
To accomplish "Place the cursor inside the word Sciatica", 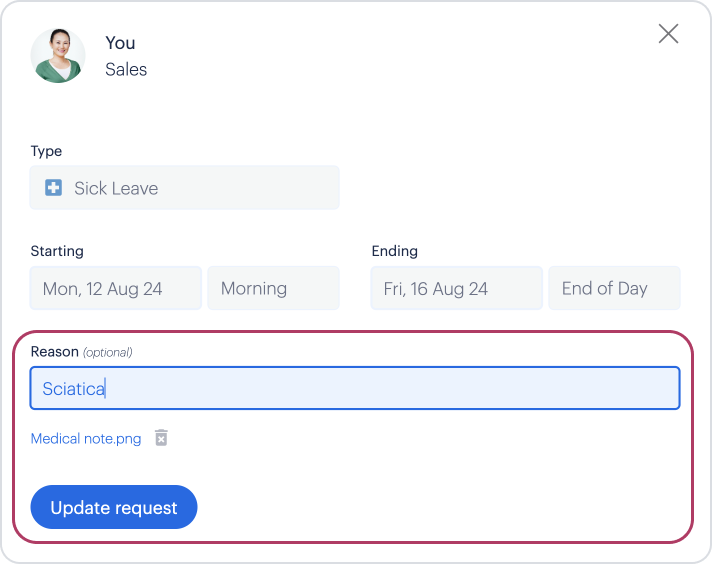I will click(73, 389).
